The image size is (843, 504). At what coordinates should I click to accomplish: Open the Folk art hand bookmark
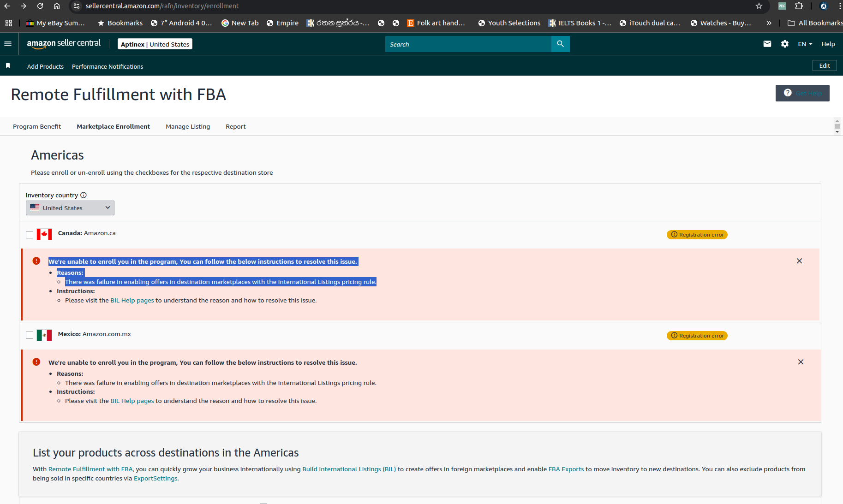tap(436, 23)
